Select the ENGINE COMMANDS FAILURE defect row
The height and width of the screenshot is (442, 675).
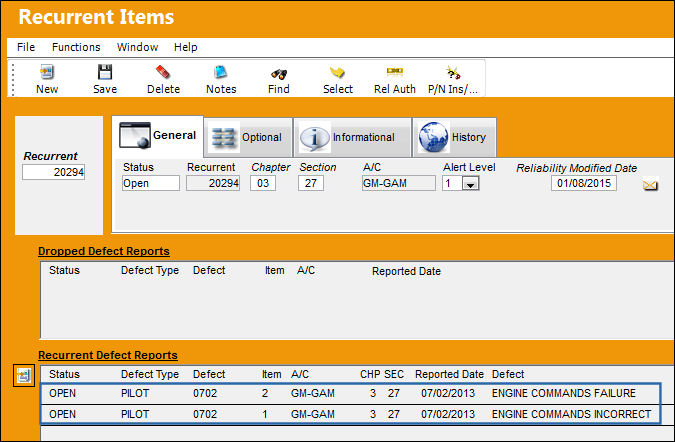coord(350,393)
